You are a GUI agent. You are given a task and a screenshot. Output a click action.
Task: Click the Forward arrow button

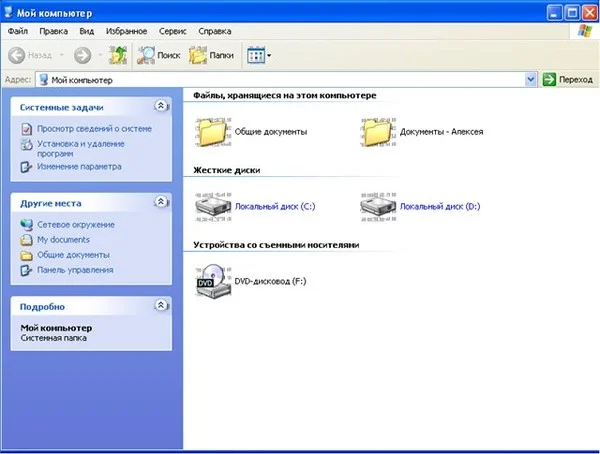point(82,56)
